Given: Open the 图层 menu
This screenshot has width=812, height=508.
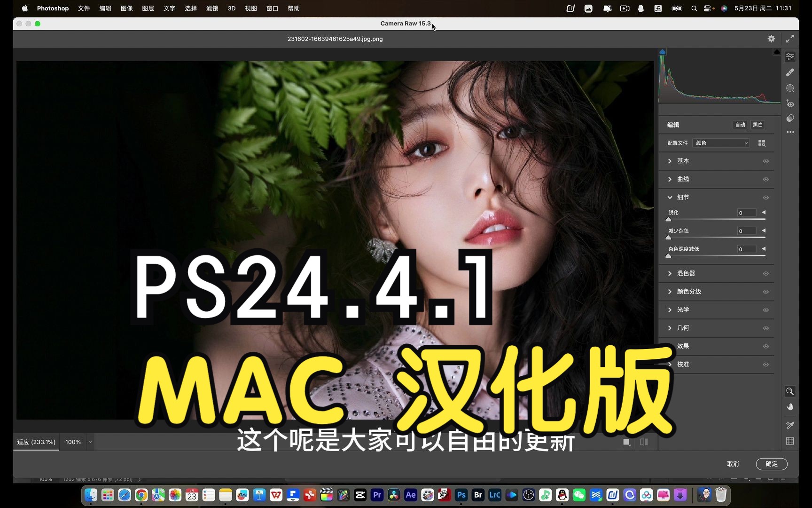Looking at the screenshot, I should [x=148, y=8].
